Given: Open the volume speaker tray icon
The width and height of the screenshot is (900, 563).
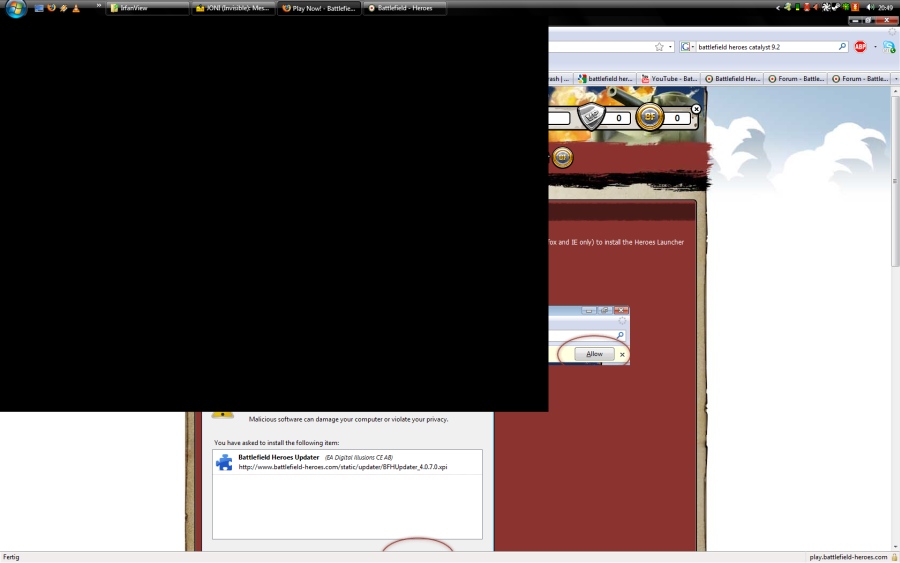Looking at the screenshot, I should 870,7.
